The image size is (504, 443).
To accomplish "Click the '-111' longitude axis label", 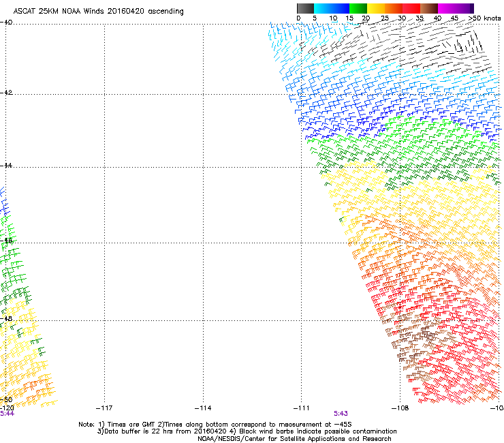I will tap(301, 408).
